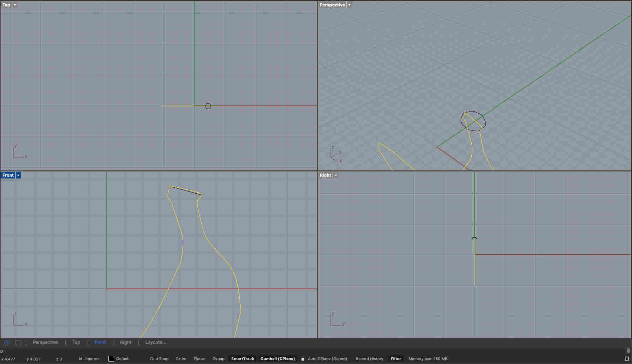The image size is (632, 364).
Task: Click the Memory use: 160 MB readout
Action: click(x=428, y=359)
